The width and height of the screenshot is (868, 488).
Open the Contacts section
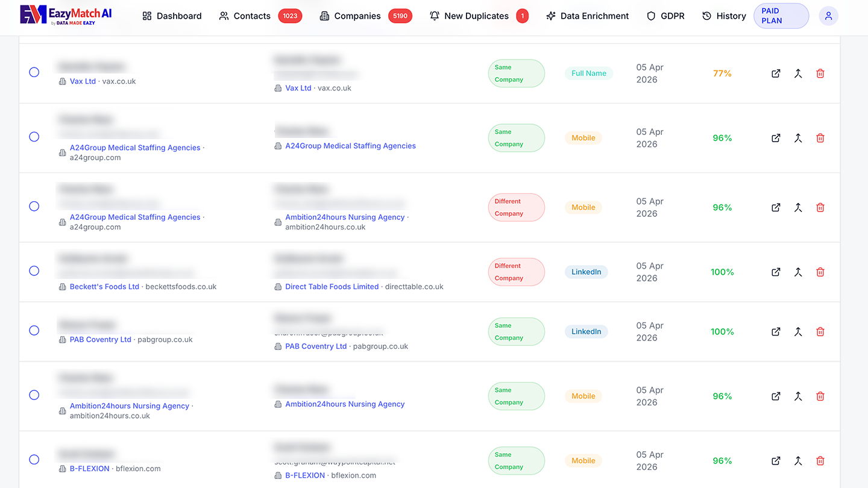260,16
